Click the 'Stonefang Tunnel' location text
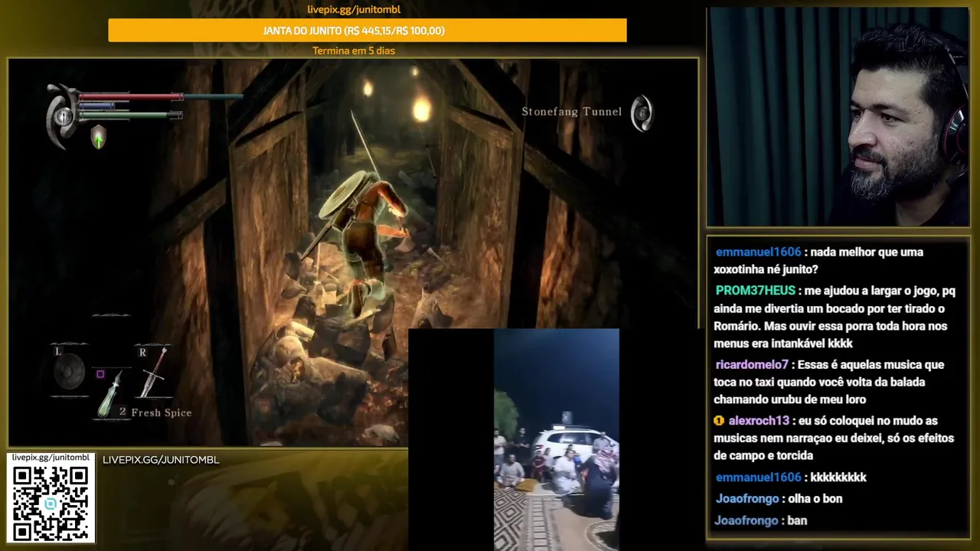980x551 pixels. coord(572,112)
